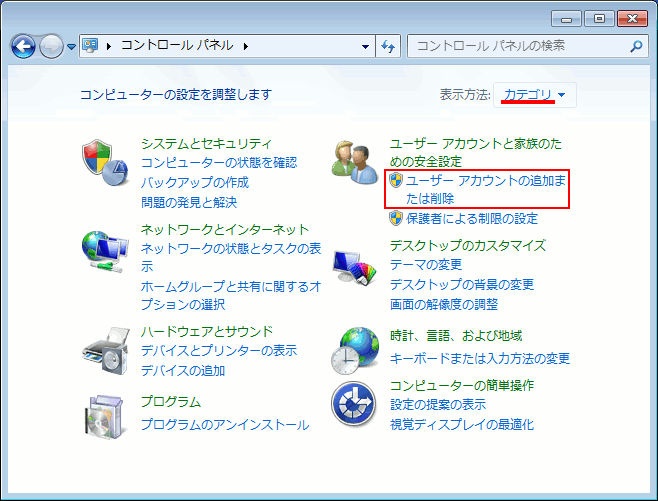Screen dimensions: 658x501
Task: Click the コントロール パネルの検索 search box
Action: click(x=515, y=46)
